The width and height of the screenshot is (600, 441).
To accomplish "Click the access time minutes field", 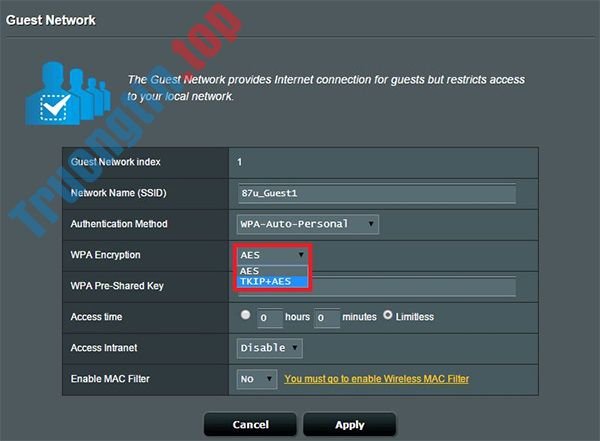I will point(327,318).
